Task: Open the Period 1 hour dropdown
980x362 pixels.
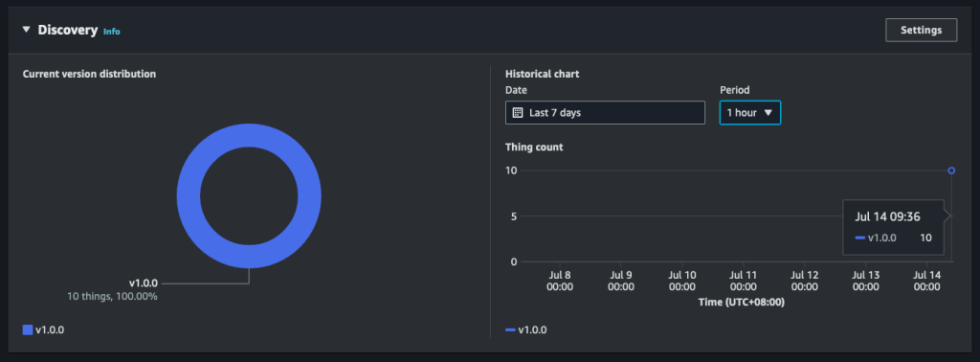Action: (750, 113)
